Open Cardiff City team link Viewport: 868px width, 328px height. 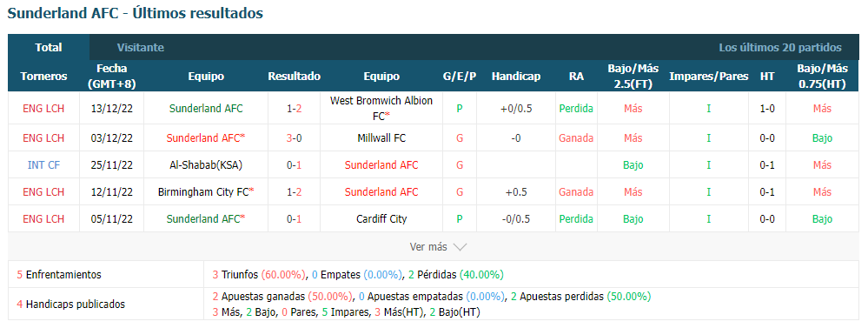click(381, 219)
